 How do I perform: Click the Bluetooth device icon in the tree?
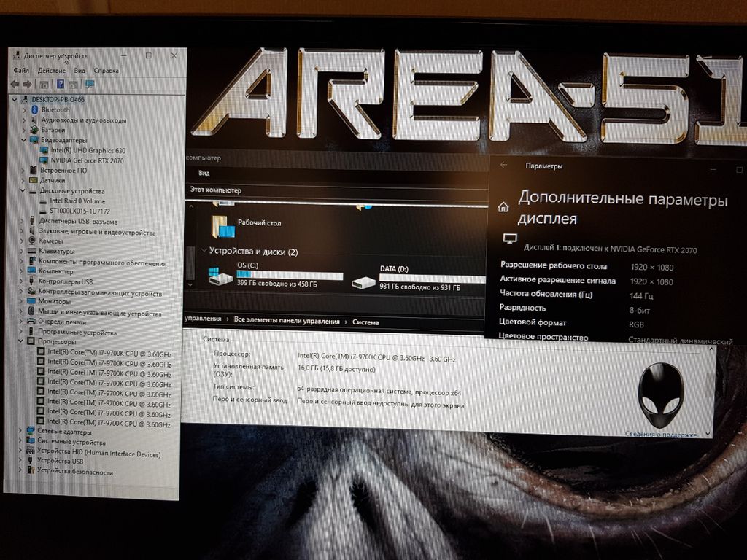tap(34, 109)
